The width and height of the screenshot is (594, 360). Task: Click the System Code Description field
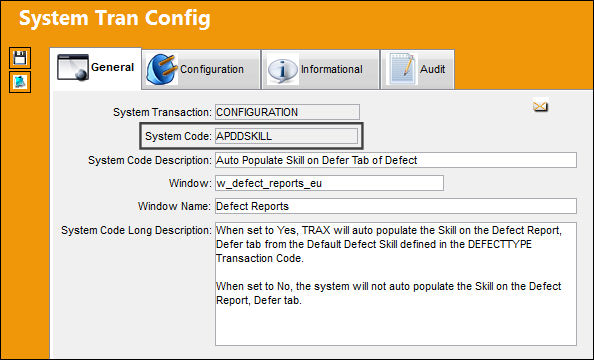tap(396, 160)
